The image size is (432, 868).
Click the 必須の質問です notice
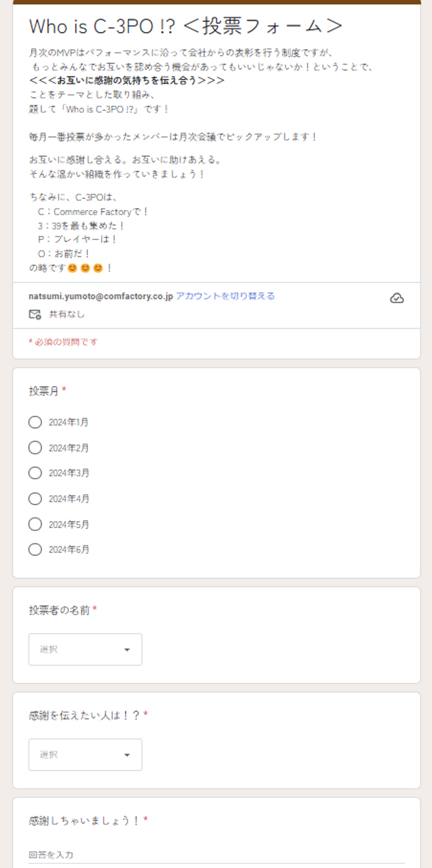click(63, 342)
